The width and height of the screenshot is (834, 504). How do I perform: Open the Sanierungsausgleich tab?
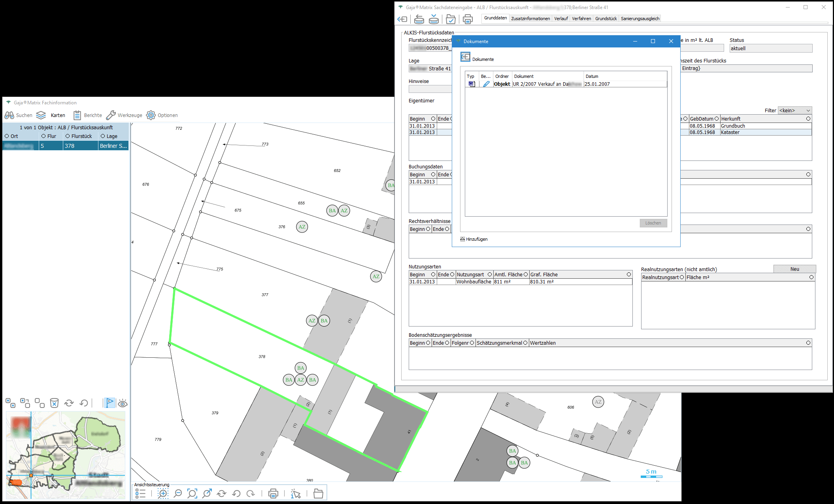click(x=640, y=19)
